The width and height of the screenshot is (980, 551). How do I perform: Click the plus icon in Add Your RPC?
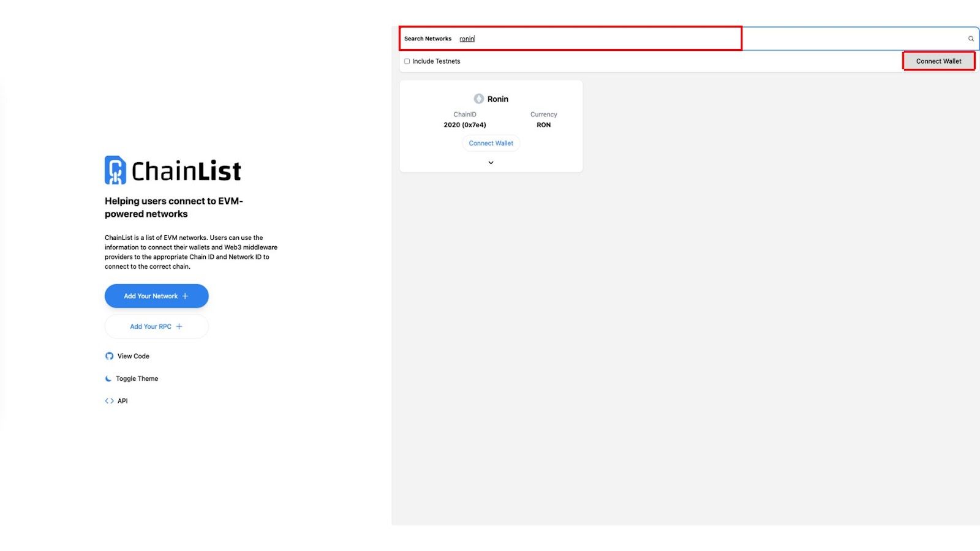click(179, 327)
